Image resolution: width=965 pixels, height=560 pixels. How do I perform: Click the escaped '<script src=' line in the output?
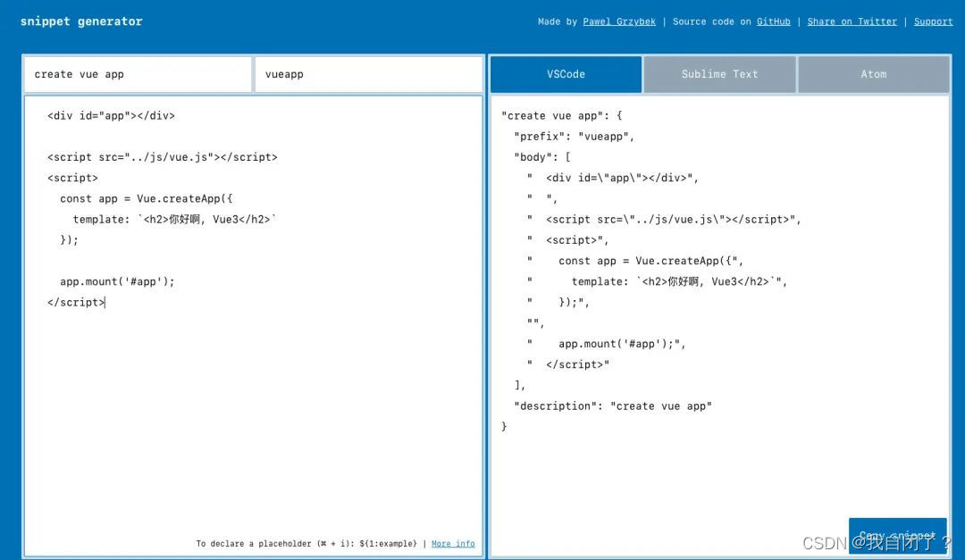[663, 219]
